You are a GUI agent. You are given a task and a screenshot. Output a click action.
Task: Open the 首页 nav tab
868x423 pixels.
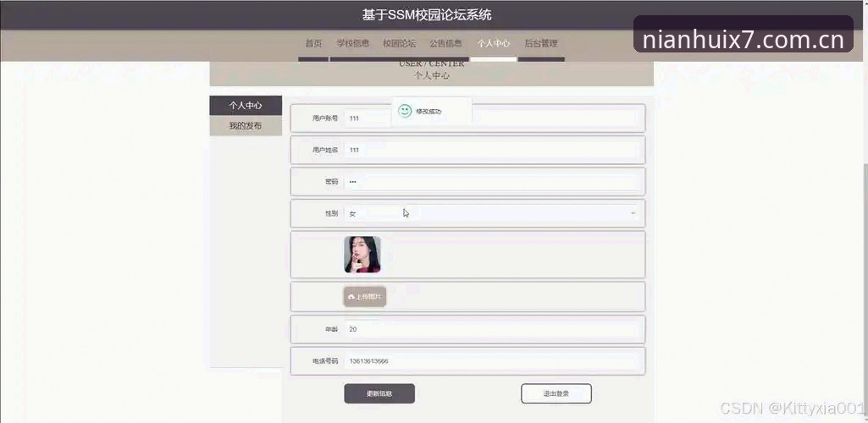pyautogui.click(x=313, y=43)
